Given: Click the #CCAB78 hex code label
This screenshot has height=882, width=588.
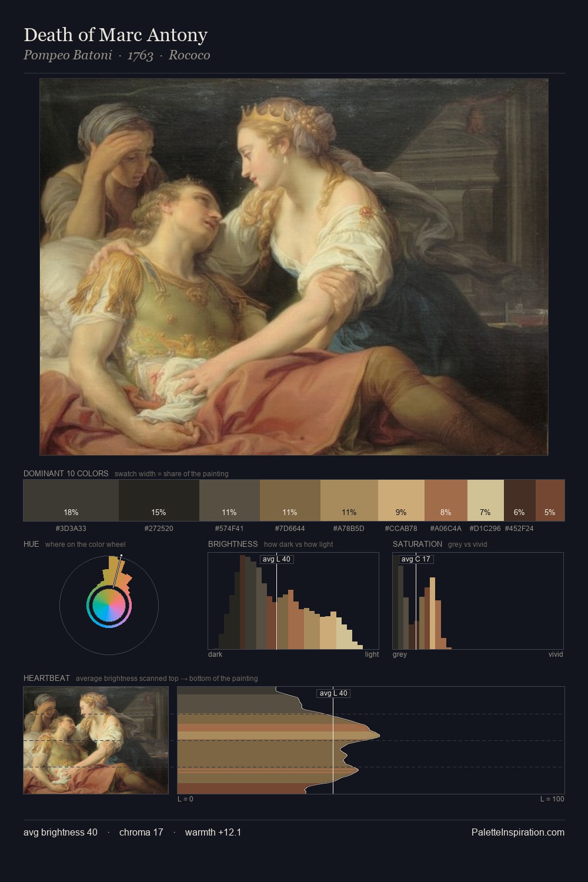Looking at the screenshot, I should (x=401, y=529).
